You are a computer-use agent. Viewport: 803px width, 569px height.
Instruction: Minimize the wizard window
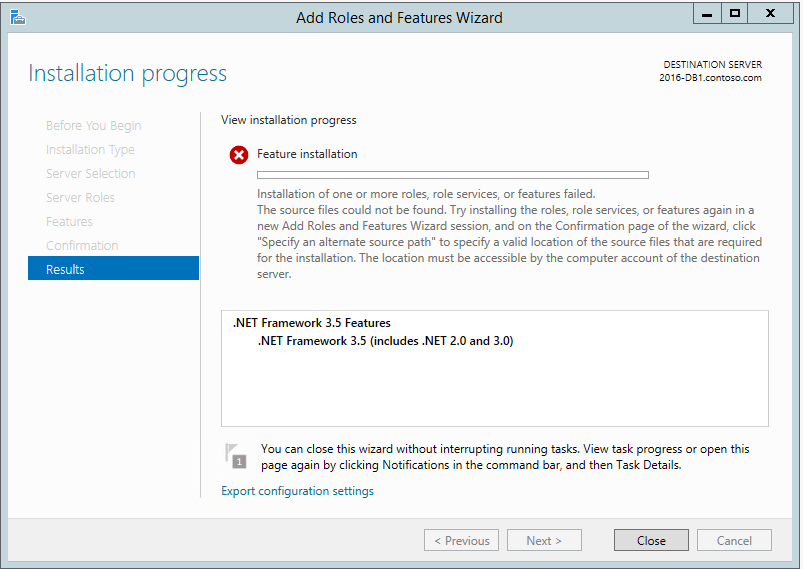coord(707,14)
